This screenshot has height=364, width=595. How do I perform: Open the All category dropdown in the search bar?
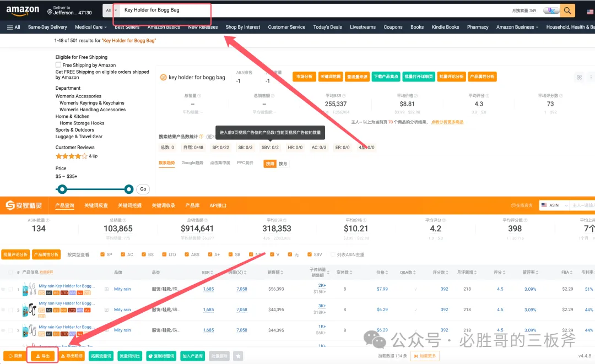pos(111,10)
